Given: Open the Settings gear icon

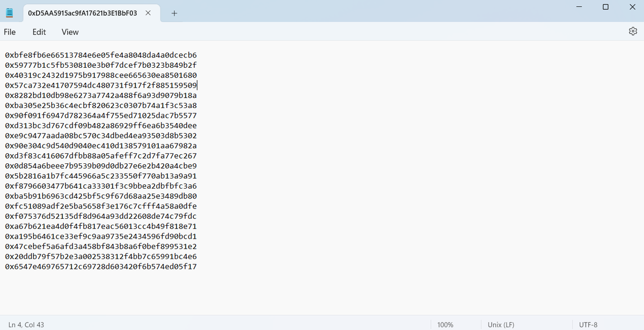Looking at the screenshot, I should click(632, 32).
